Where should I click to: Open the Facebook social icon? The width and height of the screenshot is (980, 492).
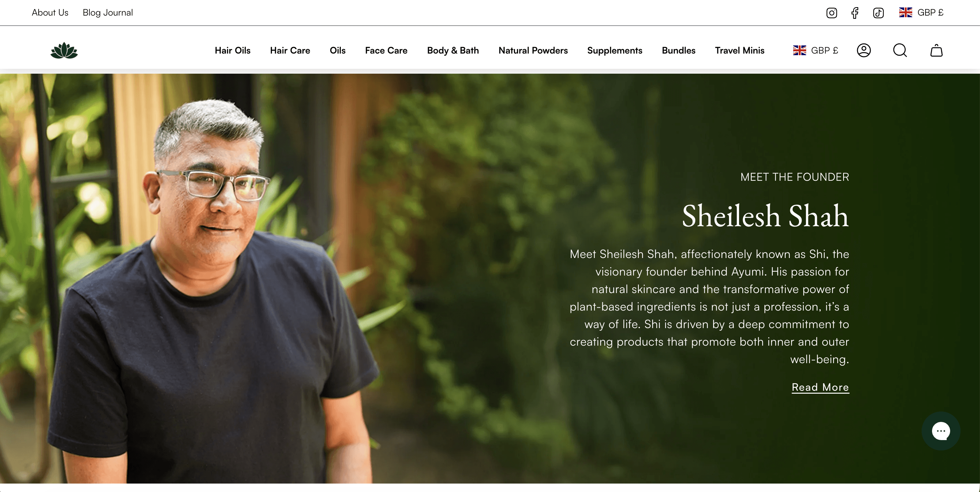pyautogui.click(x=855, y=13)
